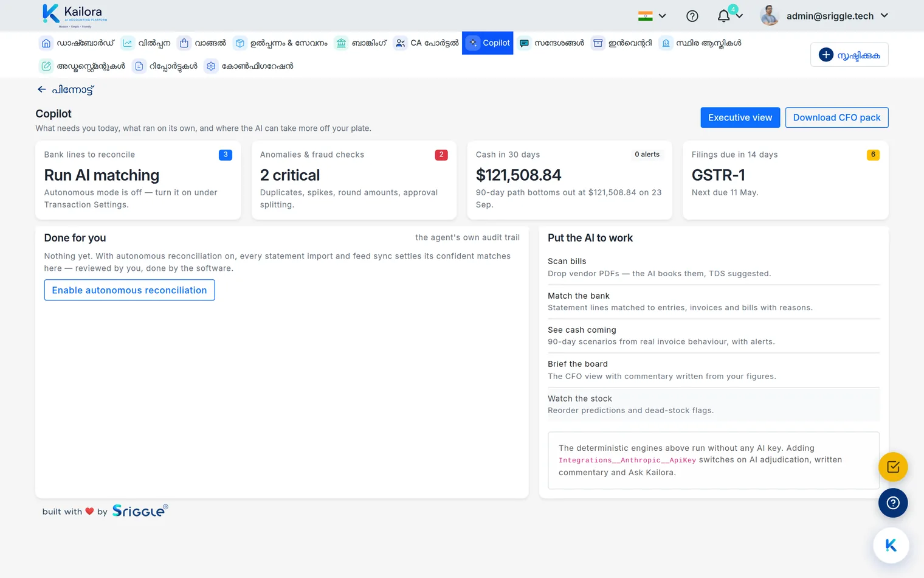Screen dimensions: 924x578
Task: Go back using the arrow link
Action: (x=66, y=90)
